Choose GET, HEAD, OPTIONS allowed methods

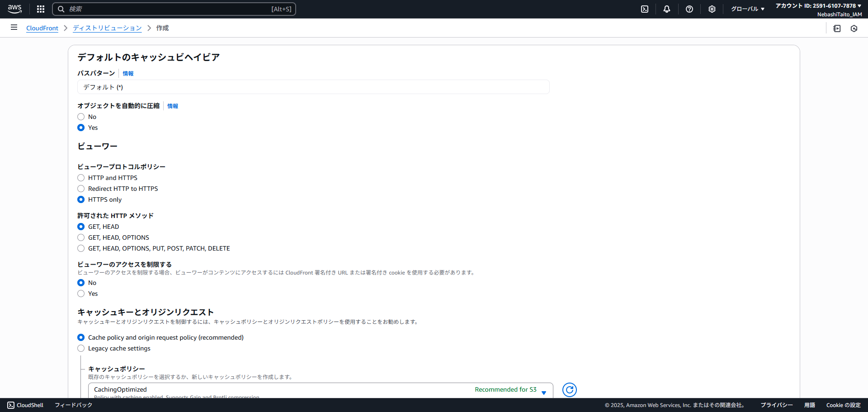[81, 237]
